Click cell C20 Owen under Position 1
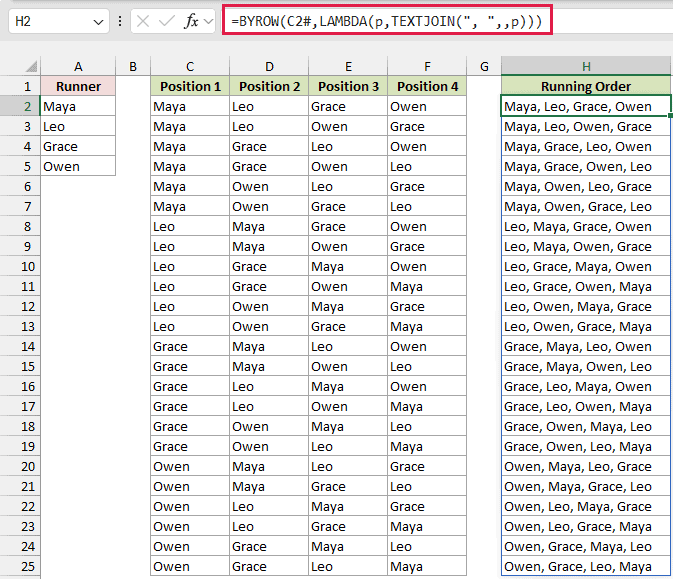673x579 pixels. [190, 466]
